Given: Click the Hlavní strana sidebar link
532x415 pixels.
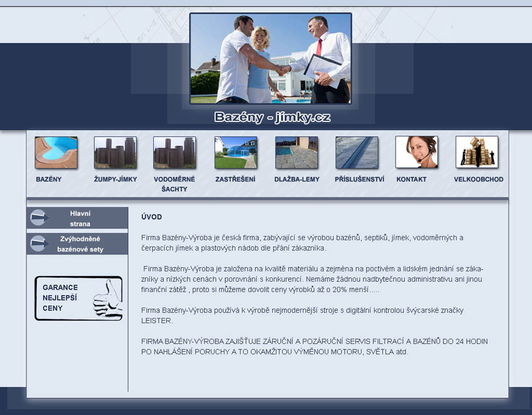Looking at the screenshot, I should [78, 218].
